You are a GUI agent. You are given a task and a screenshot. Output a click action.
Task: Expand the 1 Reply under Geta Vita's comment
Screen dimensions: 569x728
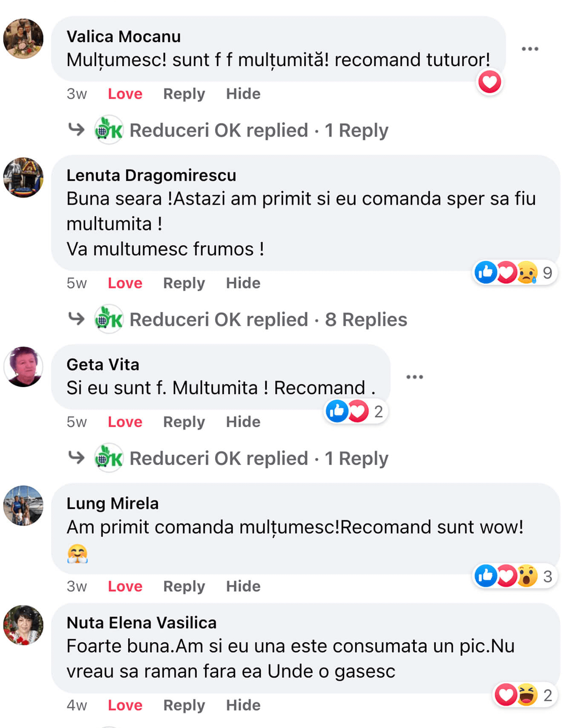coord(259,459)
